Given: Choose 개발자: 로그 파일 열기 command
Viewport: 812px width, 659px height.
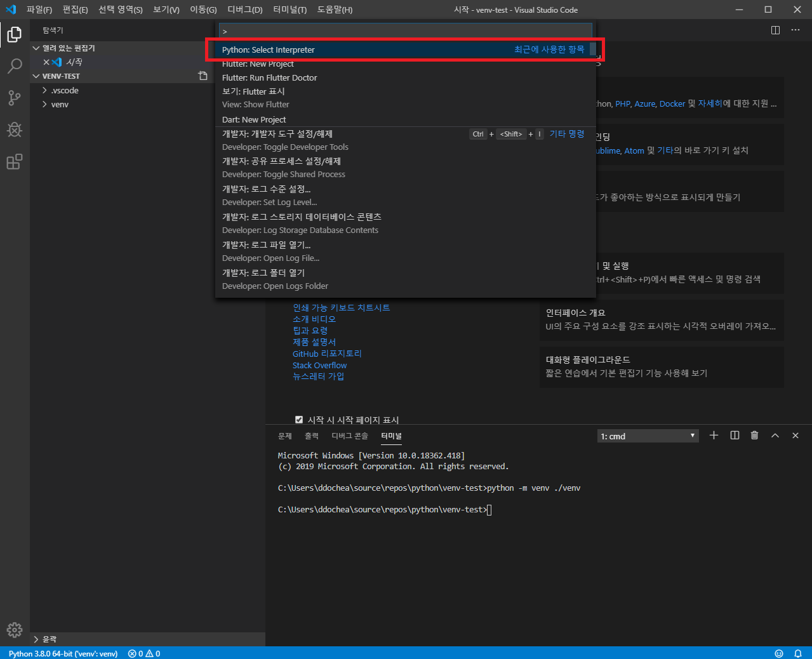Looking at the screenshot, I should (x=406, y=251).
